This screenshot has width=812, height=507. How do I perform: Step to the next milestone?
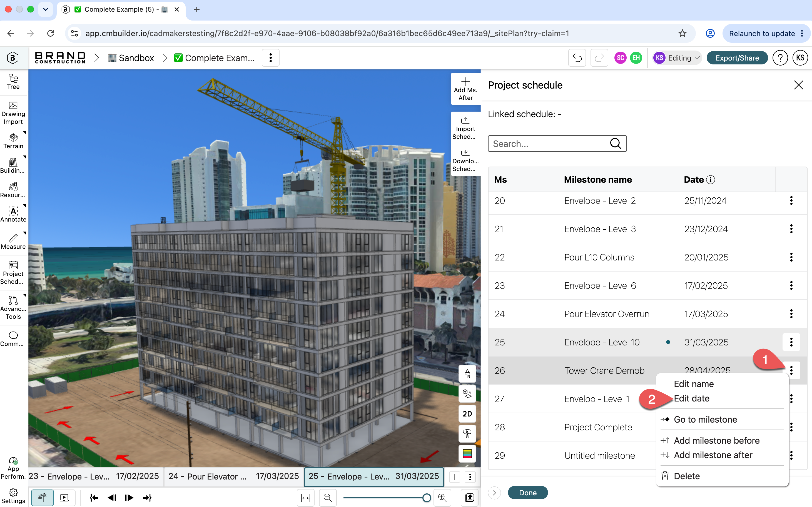tap(129, 498)
